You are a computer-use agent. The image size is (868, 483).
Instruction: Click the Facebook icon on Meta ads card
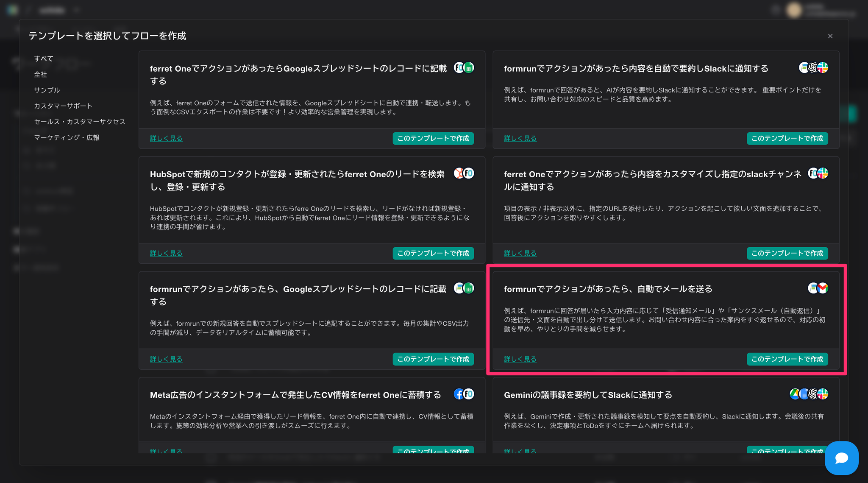[459, 394]
